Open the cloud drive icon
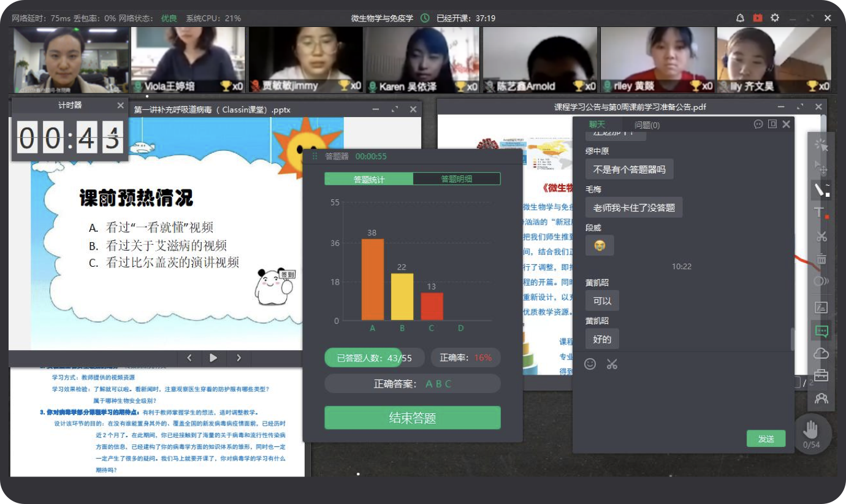This screenshot has width=846, height=504. coord(821,353)
